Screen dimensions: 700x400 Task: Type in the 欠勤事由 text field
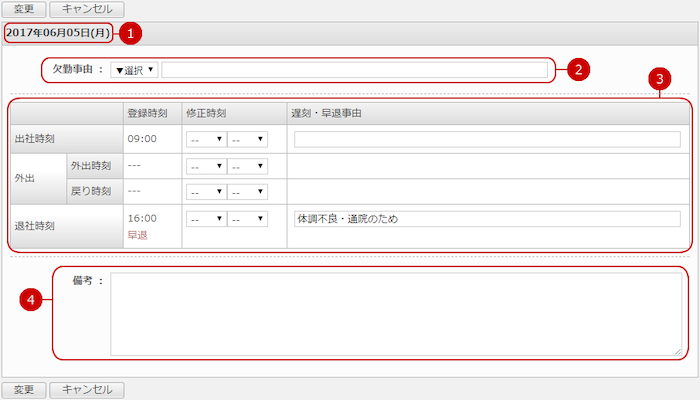point(355,70)
